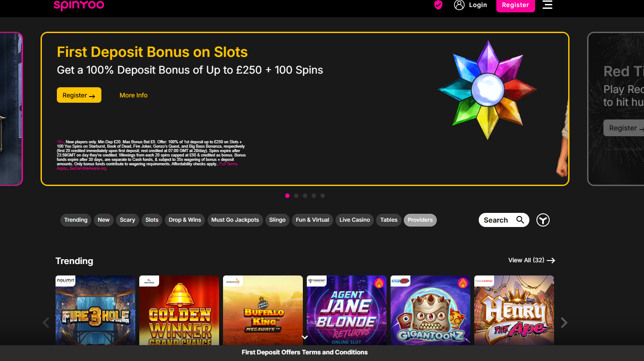This screenshot has width=644, height=361.
Task: Select the Providers category tab
Action: 420,220
